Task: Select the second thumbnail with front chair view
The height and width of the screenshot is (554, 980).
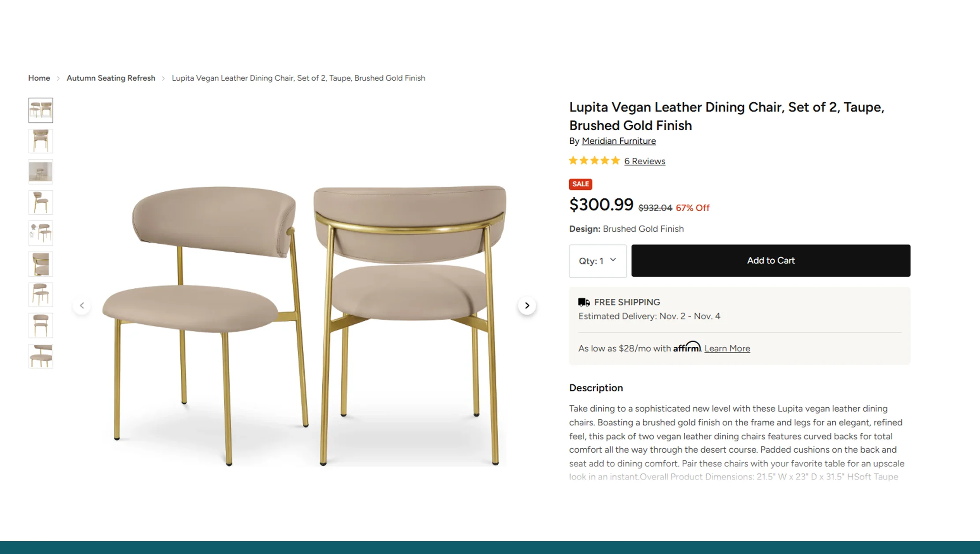Action: (41, 141)
